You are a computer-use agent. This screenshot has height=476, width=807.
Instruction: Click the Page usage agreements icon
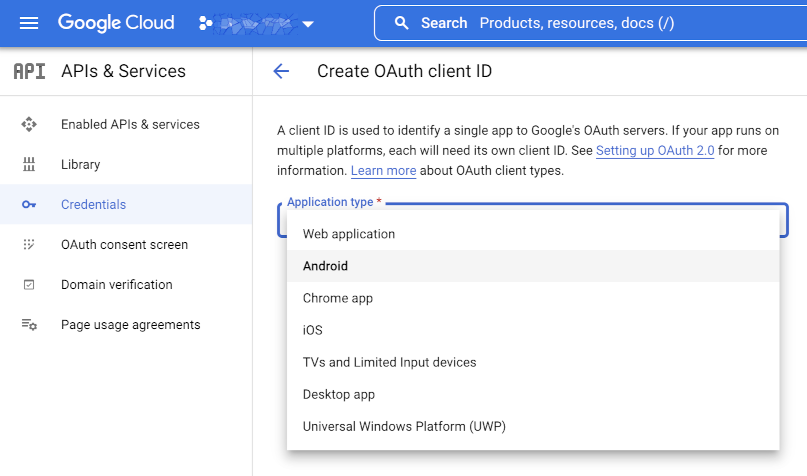(29, 325)
